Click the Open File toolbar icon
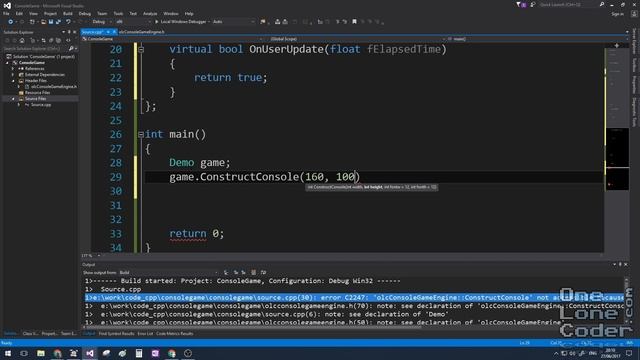Screen dimensions: 640x360 [x=43, y=22]
